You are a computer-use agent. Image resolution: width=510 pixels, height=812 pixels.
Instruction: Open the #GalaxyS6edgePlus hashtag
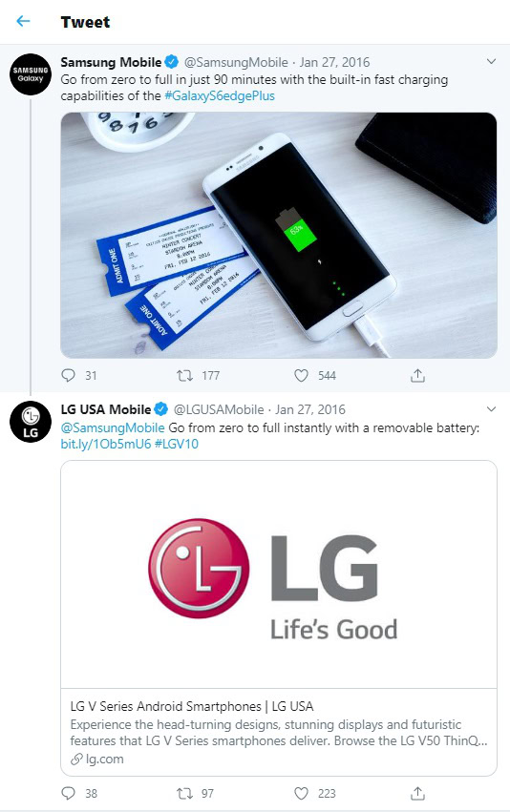(x=220, y=95)
